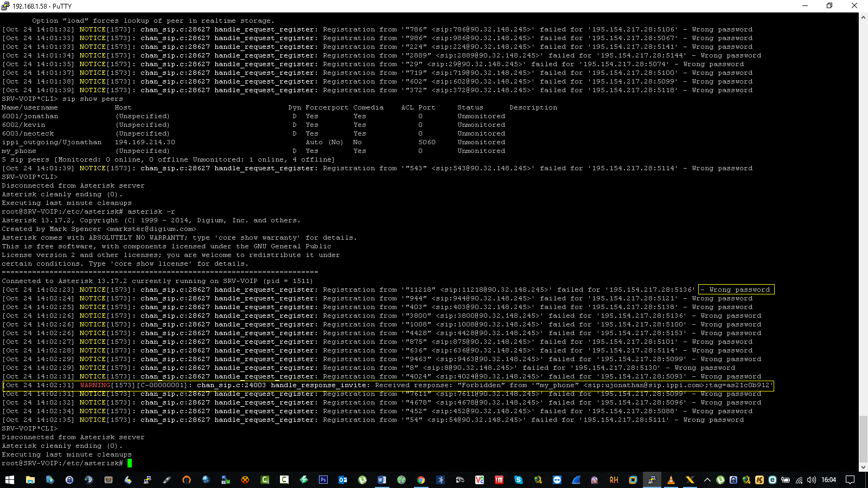Open the yellow X application on taskbar
The image size is (868, 488).
[x=690, y=480]
